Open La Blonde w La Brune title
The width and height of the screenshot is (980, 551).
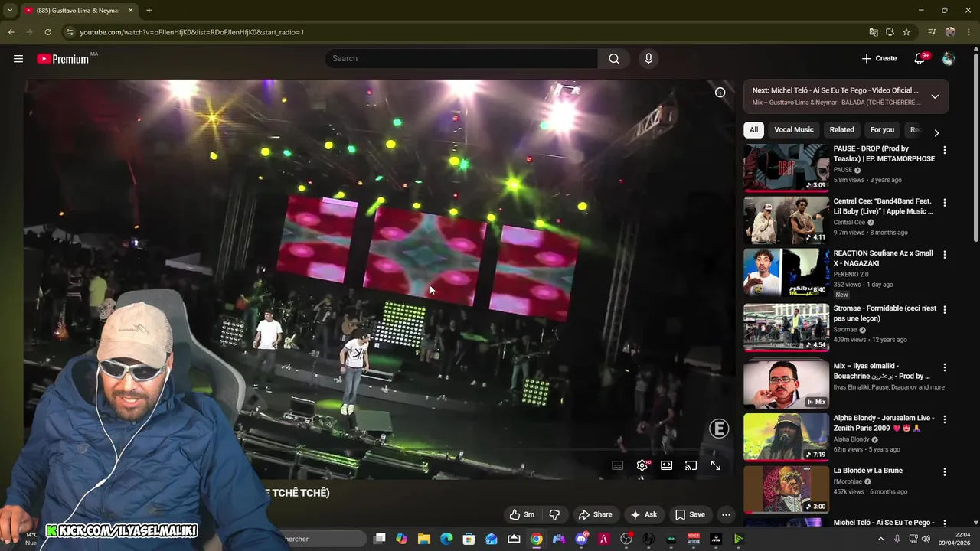[868, 471]
